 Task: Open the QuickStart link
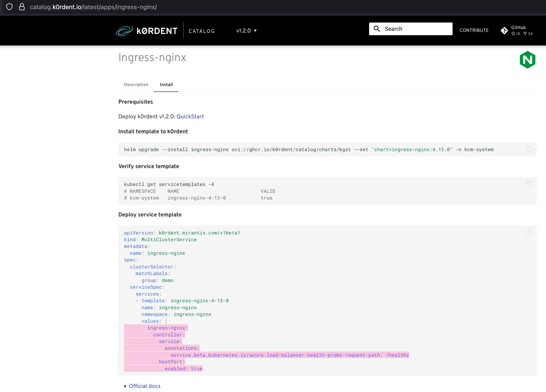tap(190, 116)
